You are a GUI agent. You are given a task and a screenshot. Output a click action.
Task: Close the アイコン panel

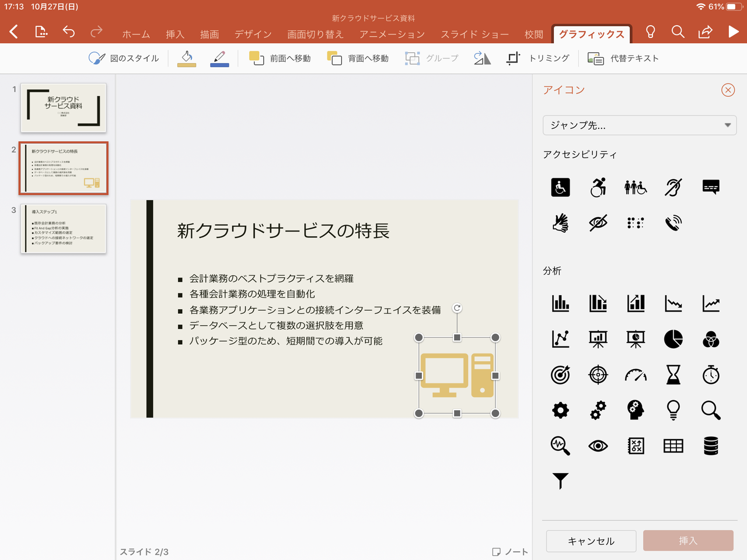(x=728, y=90)
